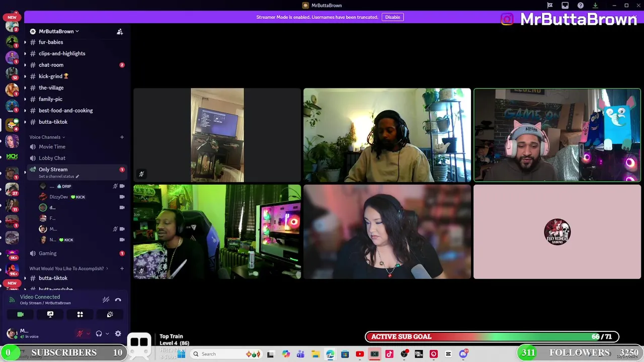Open YouTube from the taskbar
The image size is (644, 362).
(360, 354)
